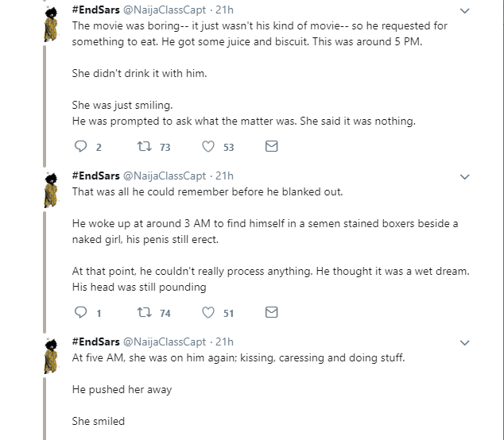Send the boring movie tweet via direct message
The image size is (504, 440).
click(x=271, y=147)
